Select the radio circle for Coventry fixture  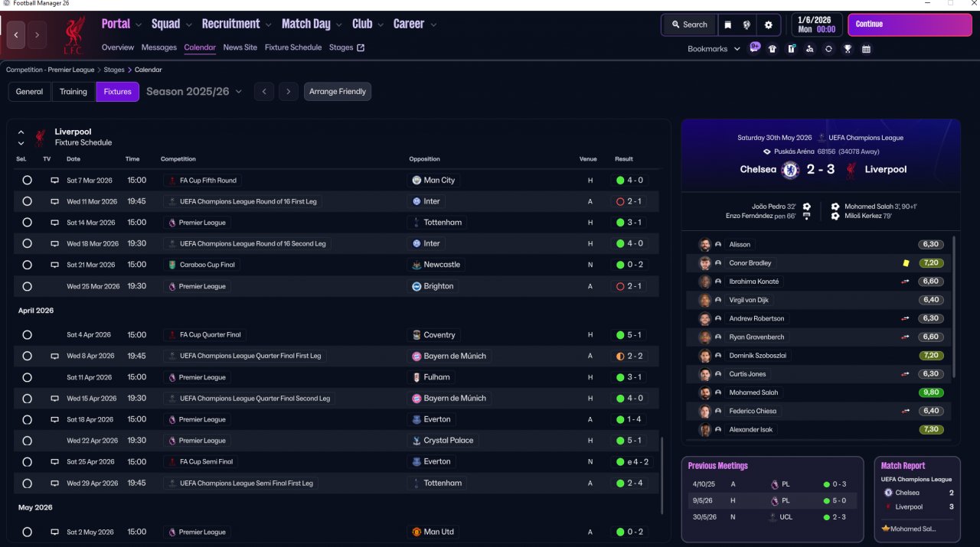coord(28,335)
